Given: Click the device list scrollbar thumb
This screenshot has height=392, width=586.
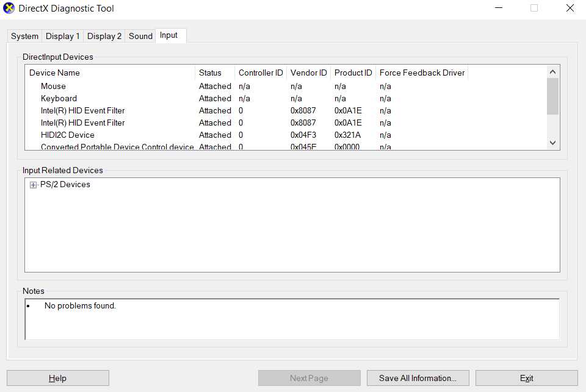Looking at the screenshot, I should point(553,96).
